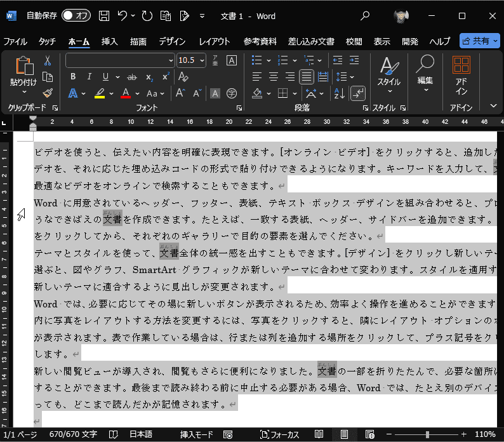Toggle Bold formatting
504x442 pixels.
pyautogui.click(x=73, y=77)
